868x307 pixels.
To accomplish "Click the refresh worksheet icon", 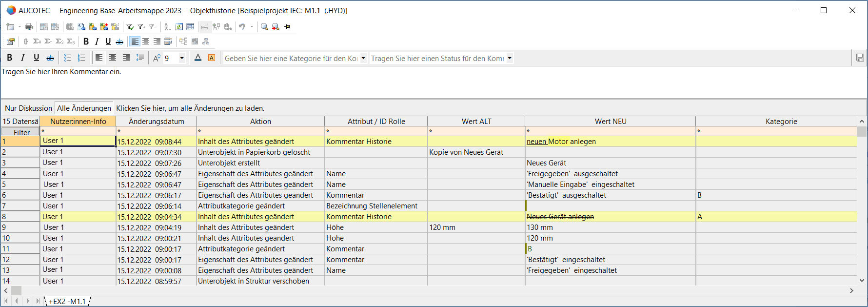I will click(179, 27).
